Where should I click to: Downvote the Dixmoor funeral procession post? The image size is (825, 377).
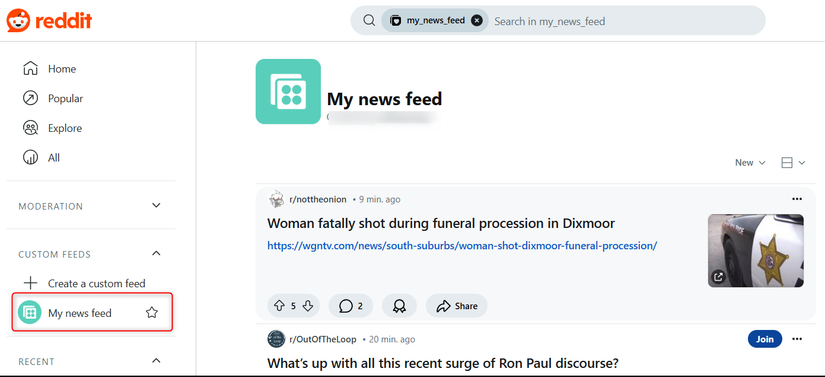(x=308, y=306)
